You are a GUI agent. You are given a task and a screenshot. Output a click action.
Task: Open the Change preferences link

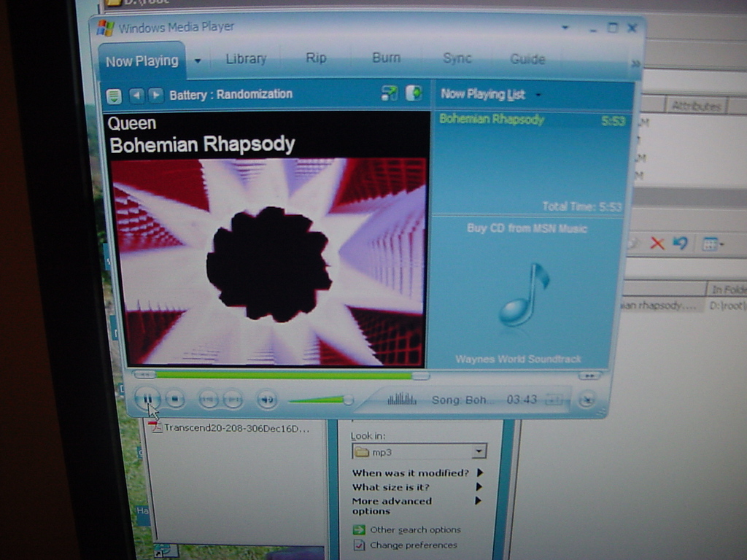414,545
